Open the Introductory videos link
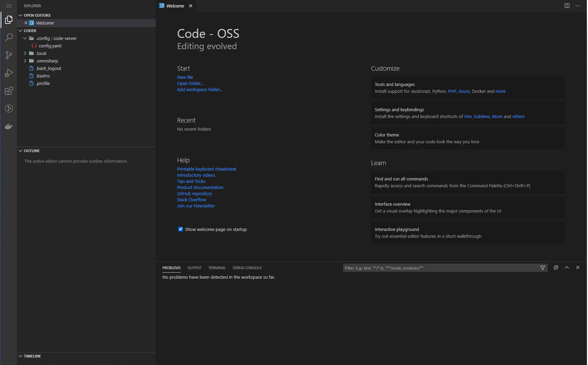 [196, 175]
